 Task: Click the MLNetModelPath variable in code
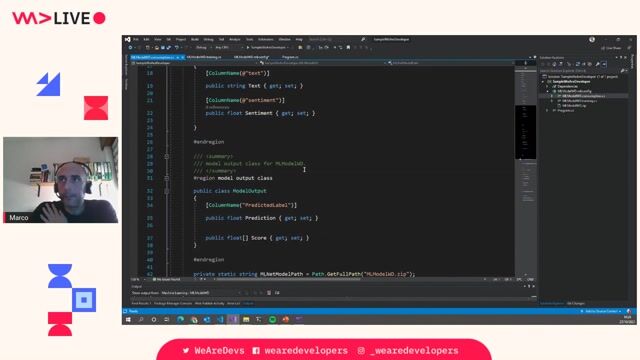(281, 274)
